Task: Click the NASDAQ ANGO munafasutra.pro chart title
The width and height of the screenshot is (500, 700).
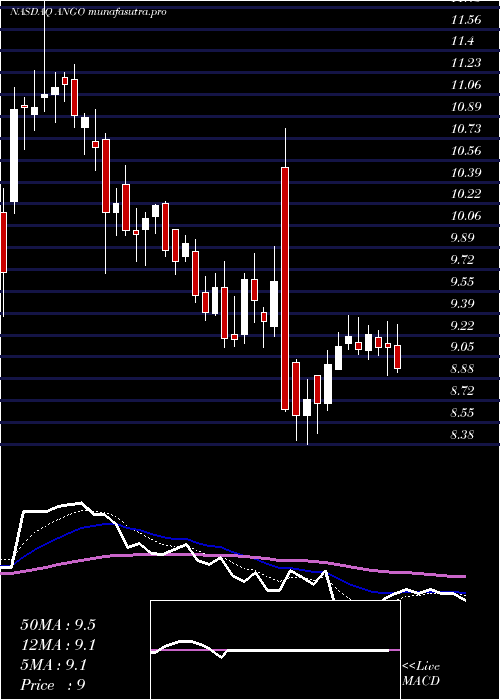Action: [88, 12]
